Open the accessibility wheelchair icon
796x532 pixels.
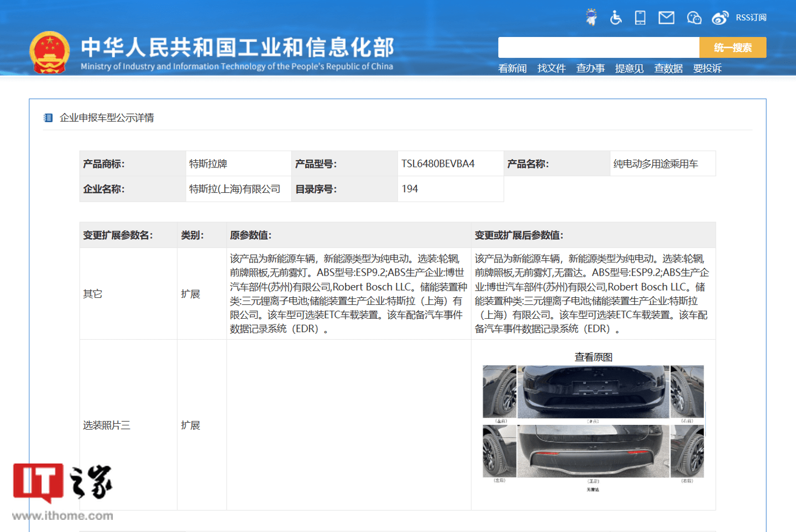(616, 18)
